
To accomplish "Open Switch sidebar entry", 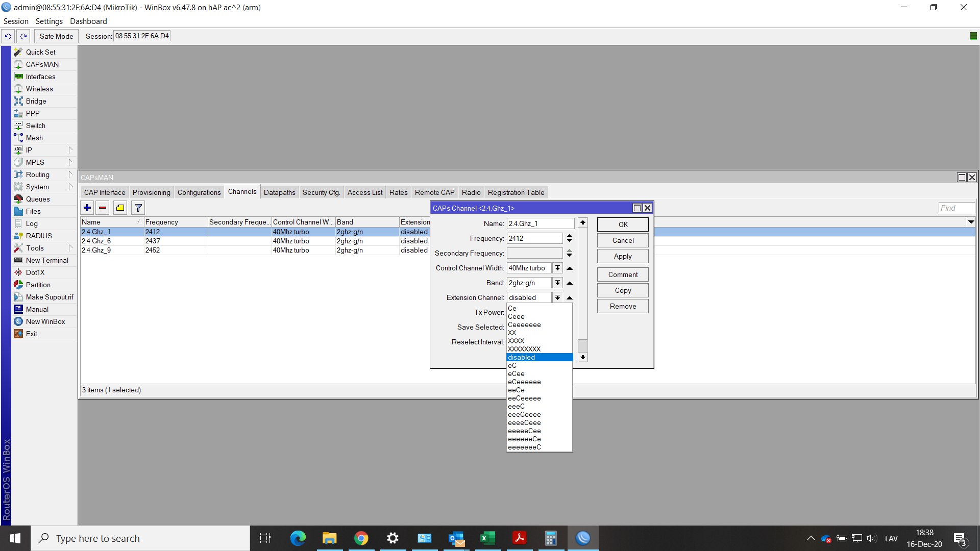I will pos(36,126).
